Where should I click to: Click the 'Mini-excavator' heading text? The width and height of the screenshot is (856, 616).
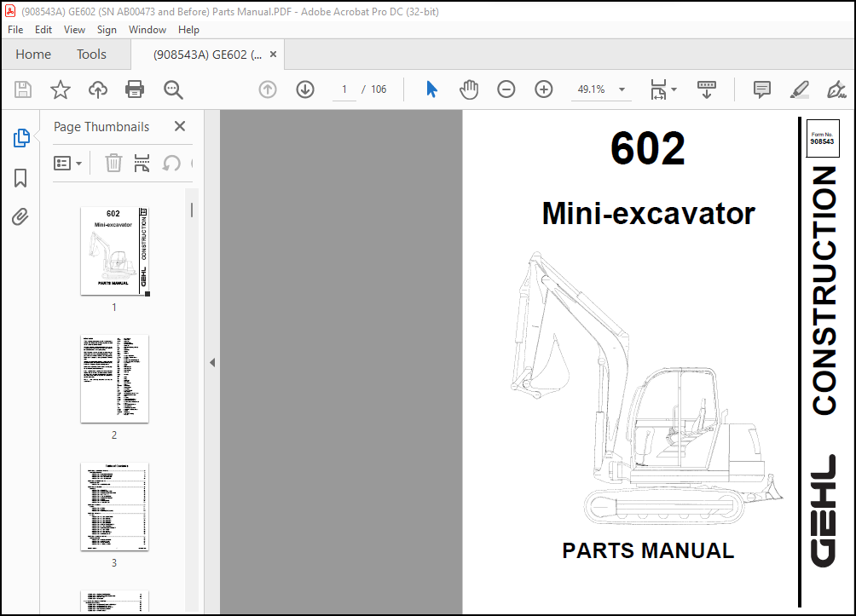click(649, 213)
